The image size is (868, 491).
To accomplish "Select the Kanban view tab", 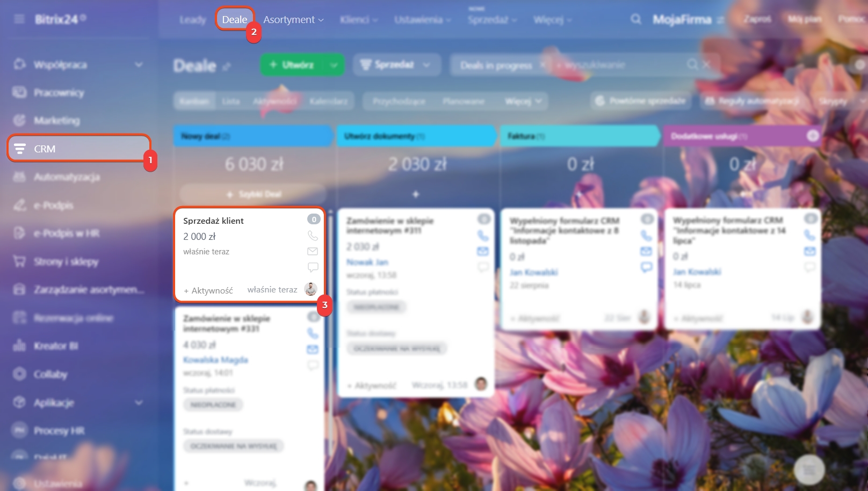I will click(194, 101).
